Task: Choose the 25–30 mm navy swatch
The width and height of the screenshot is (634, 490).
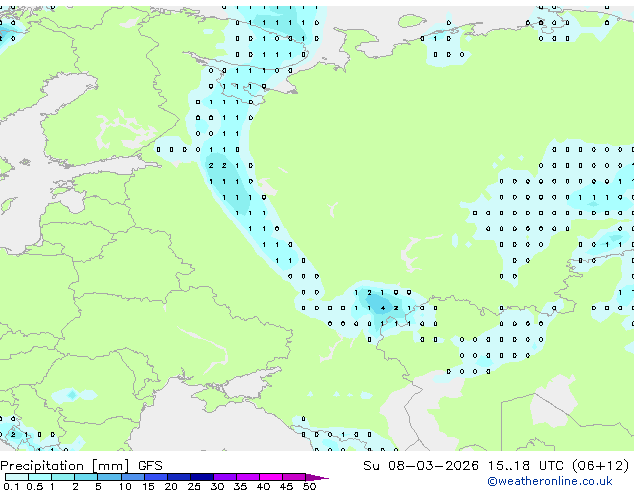Action: coord(201,477)
